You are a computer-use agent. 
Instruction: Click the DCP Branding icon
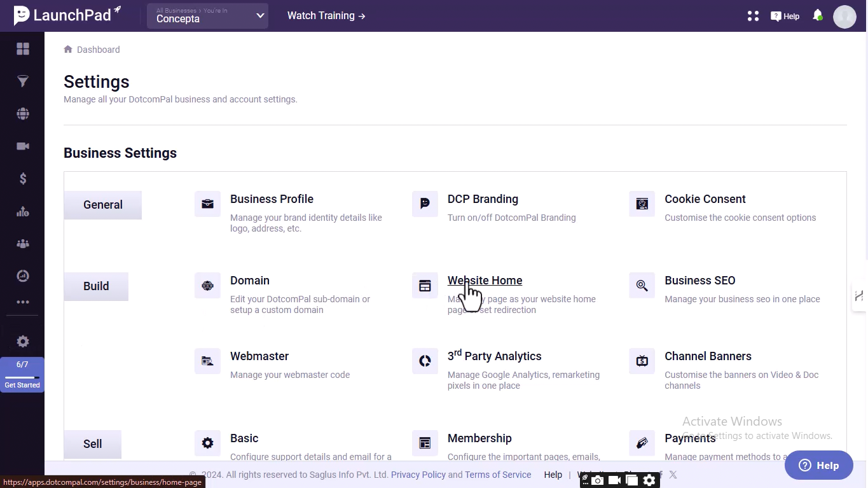[x=425, y=204]
